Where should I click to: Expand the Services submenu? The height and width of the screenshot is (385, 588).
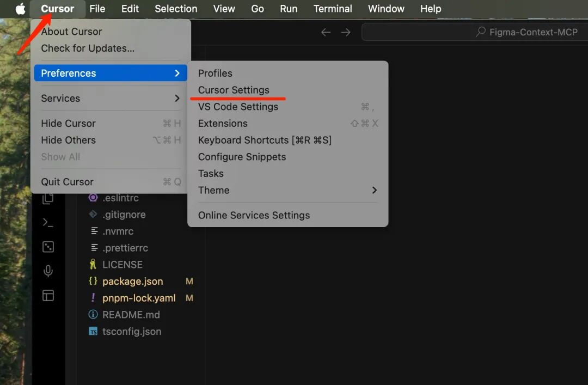(111, 99)
